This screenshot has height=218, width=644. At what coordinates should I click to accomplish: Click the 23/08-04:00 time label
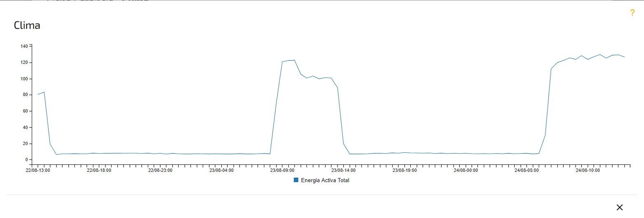click(x=221, y=170)
